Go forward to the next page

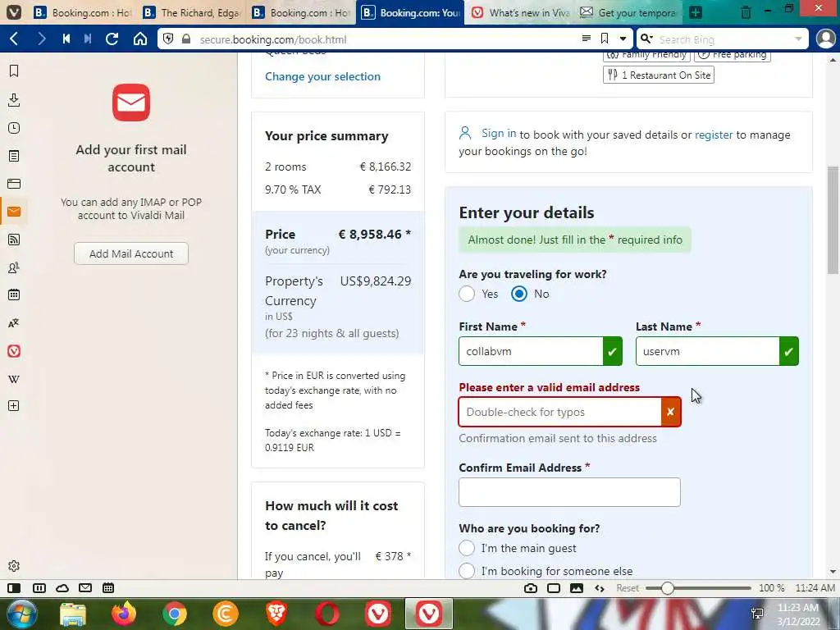pos(41,39)
